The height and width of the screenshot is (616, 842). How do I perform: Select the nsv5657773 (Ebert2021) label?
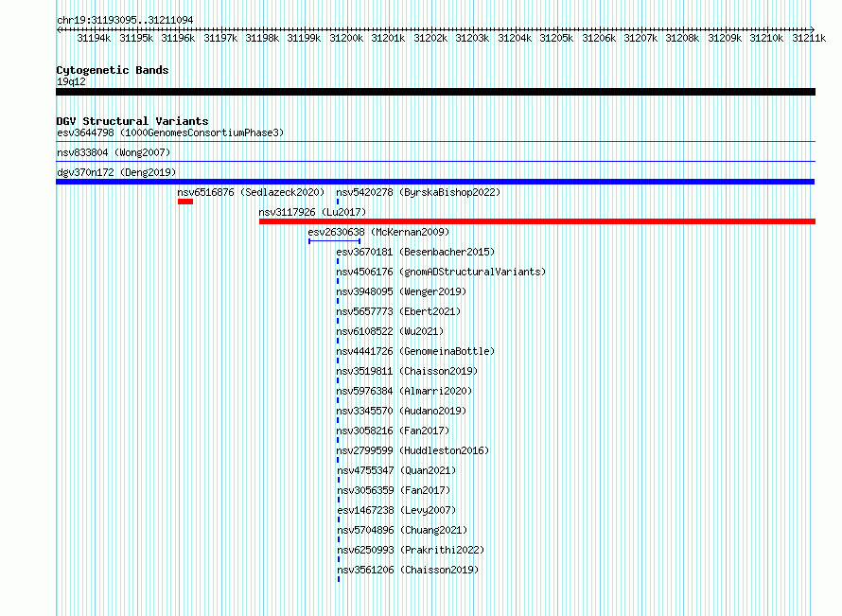[x=398, y=311]
